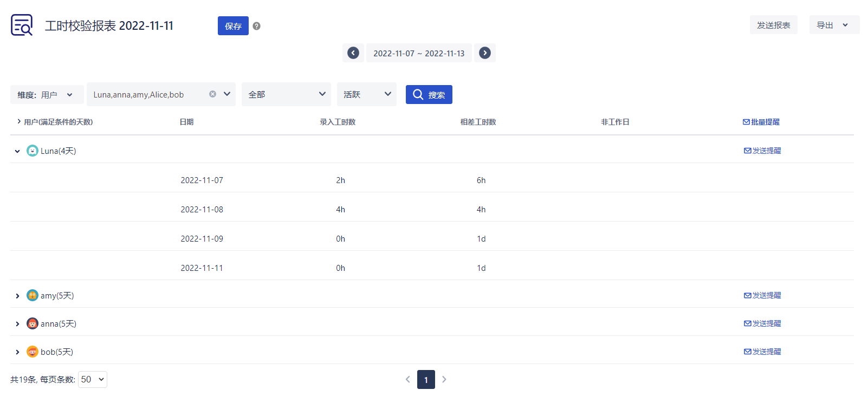868x396 pixels.
Task: Click the timesheet report logo icon
Action: click(x=22, y=25)
